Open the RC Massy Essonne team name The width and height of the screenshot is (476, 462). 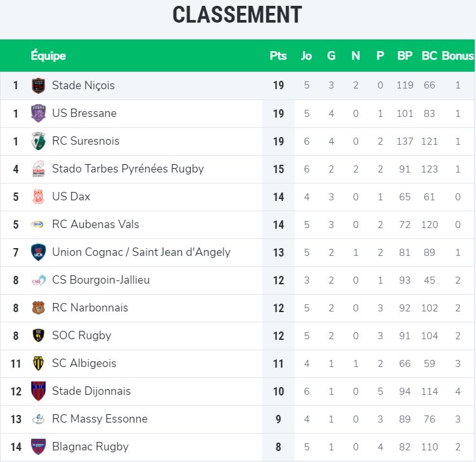(100, 419)
